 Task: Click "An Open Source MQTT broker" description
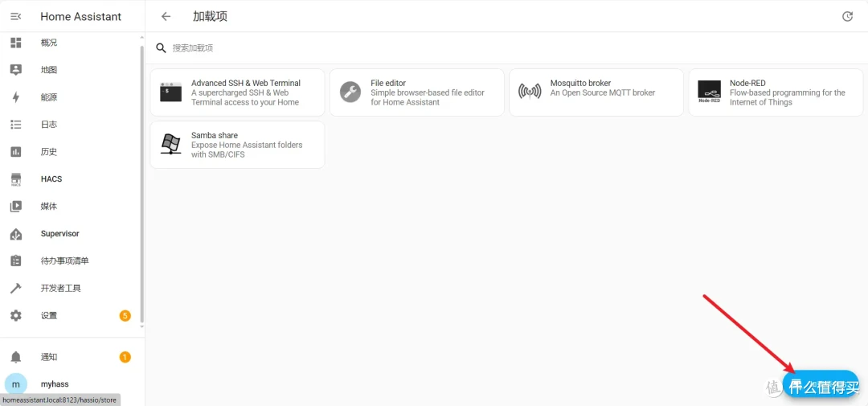coord(602,92)
